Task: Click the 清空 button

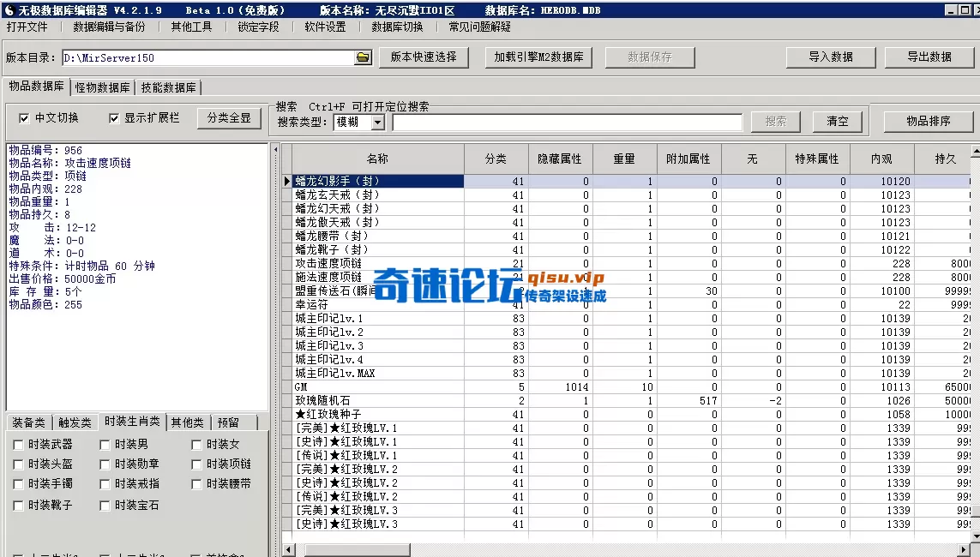Action: (x=837, y=121)
